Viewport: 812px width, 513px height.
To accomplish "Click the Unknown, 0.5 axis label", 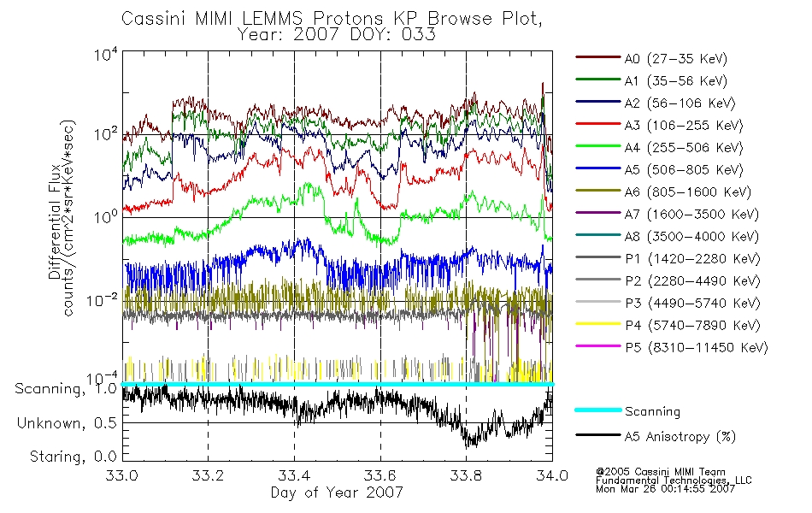I will click(67, 423).
